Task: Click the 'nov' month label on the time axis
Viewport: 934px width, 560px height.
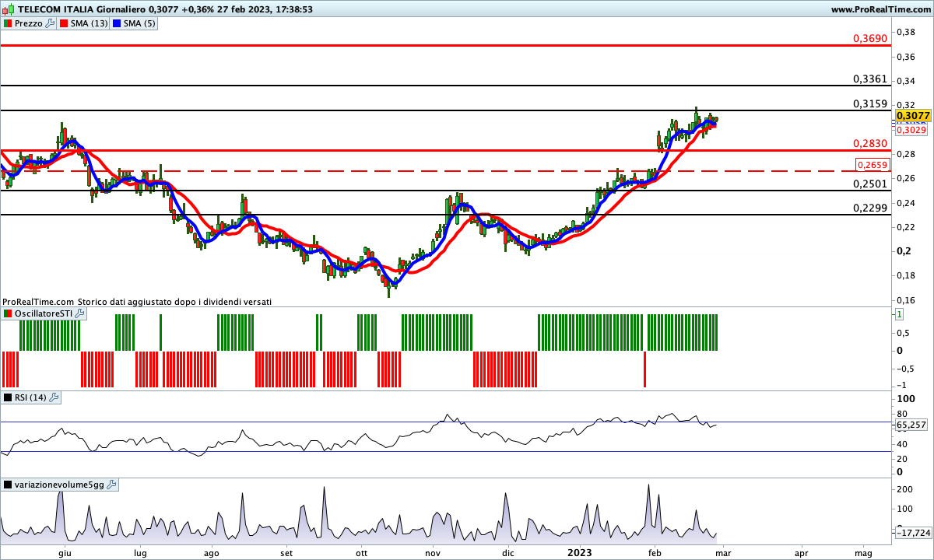Action: [x=433, y=553]
